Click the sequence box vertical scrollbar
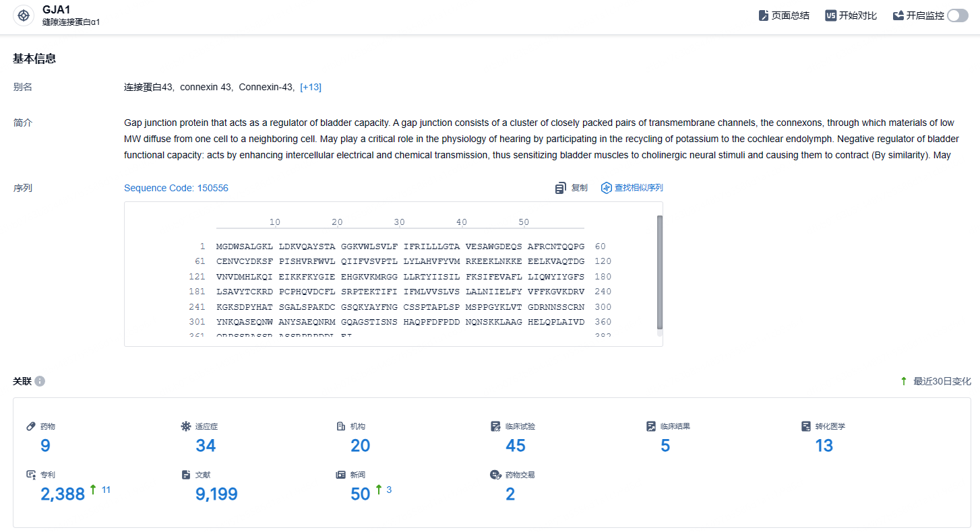The image size is (980, 532). [659, 273]
